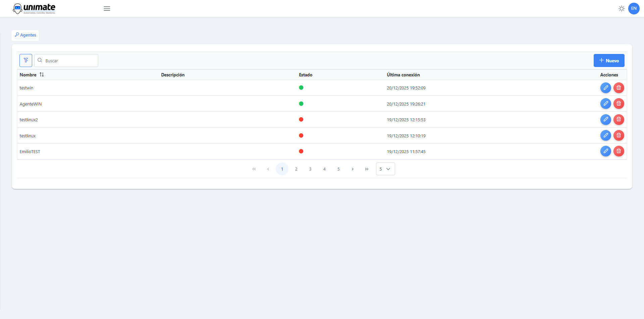Image resolution: width=644 pixels, height=319 pixels.
Task: Toggle the light/dark theme sun icon
Action: coord(621,9)
